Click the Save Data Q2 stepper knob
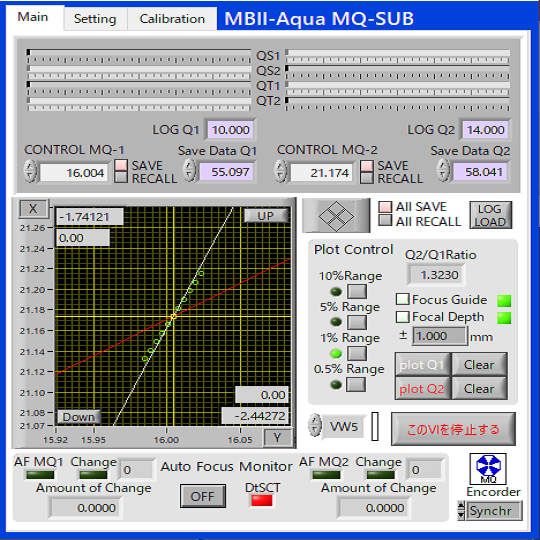 443,170
